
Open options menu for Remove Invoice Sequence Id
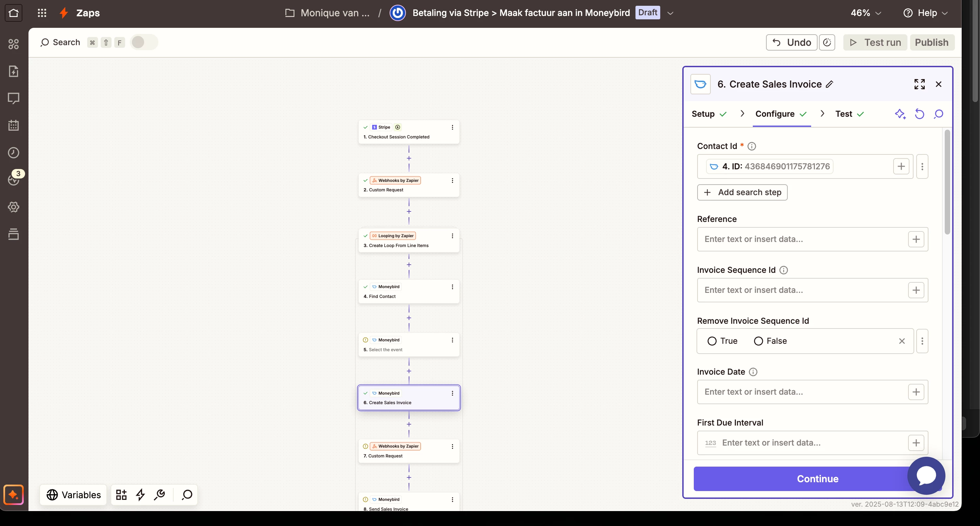[x=922, y=341]
